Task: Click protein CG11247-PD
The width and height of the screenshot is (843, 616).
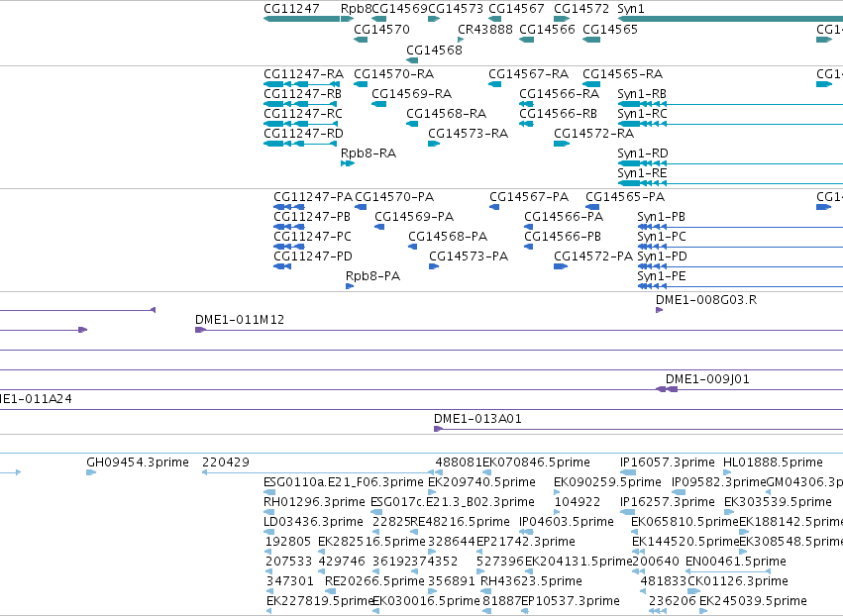Action: 313,257
